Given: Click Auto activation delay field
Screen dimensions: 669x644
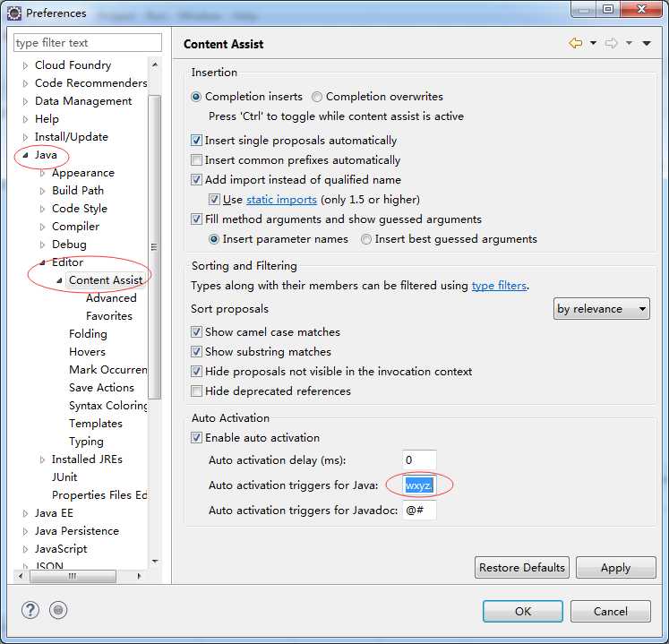Looking at the screenshot, I should coord(419,460).
